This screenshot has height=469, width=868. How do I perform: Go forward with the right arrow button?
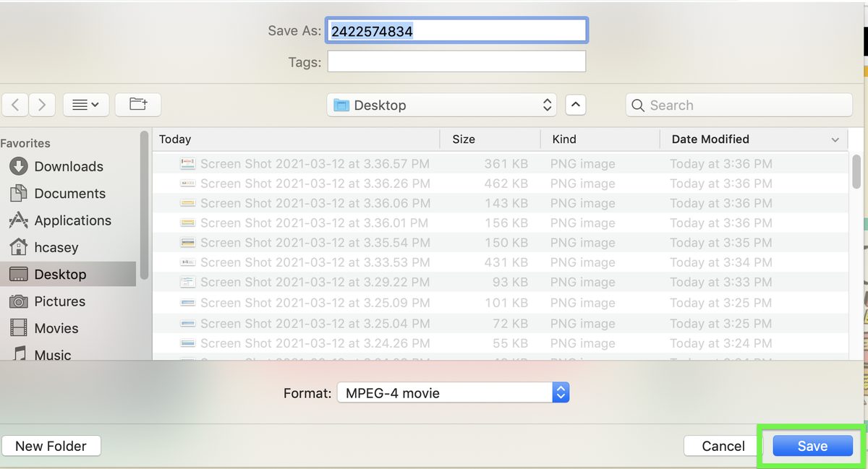(42, 105)
